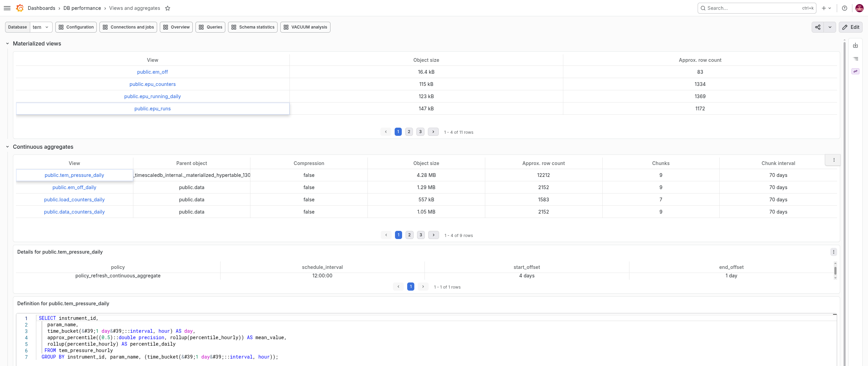Go to page 2 of materialized views
This screenshot has width=868, height=366.
pyautogui.click(x=409, y=132)
